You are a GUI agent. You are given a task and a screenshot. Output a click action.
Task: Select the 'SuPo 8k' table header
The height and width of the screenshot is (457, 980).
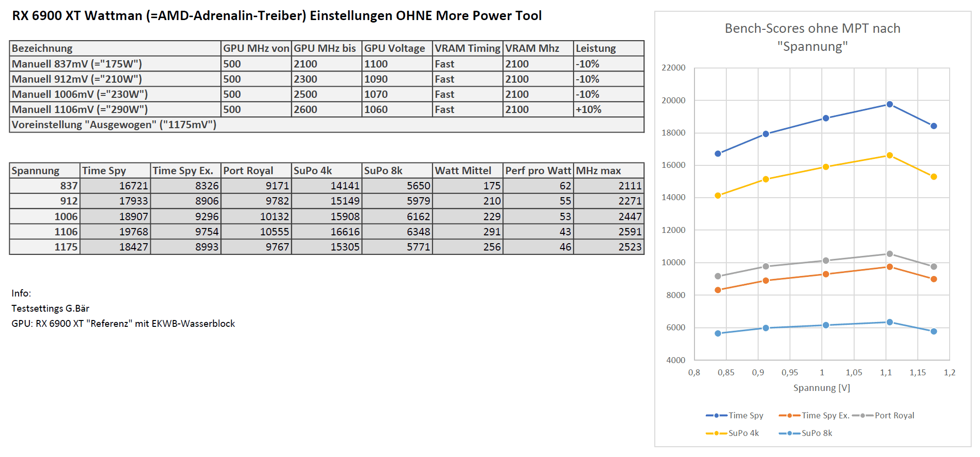pyautogui.click(x=397, y=171)
